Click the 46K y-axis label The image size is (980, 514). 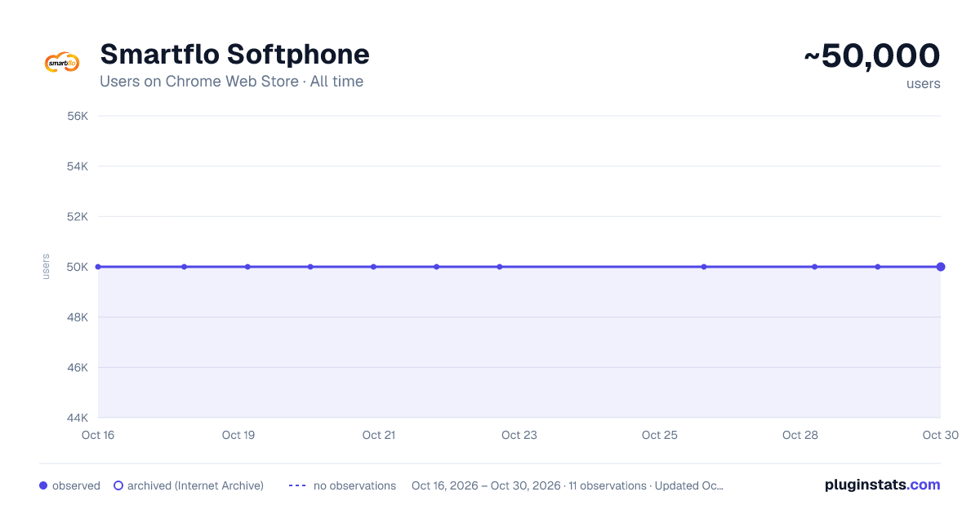(78, 368)
